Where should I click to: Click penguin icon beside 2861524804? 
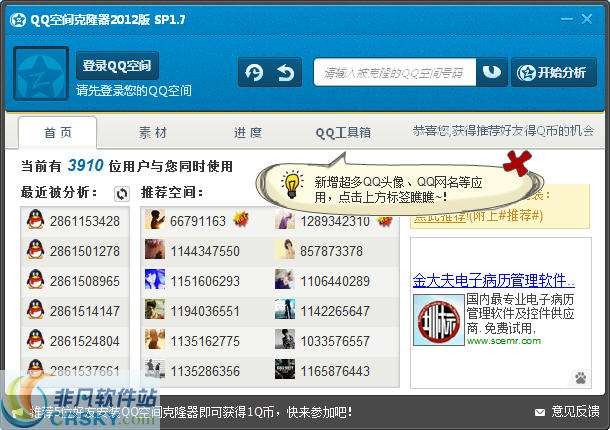(x=35, y=339)
